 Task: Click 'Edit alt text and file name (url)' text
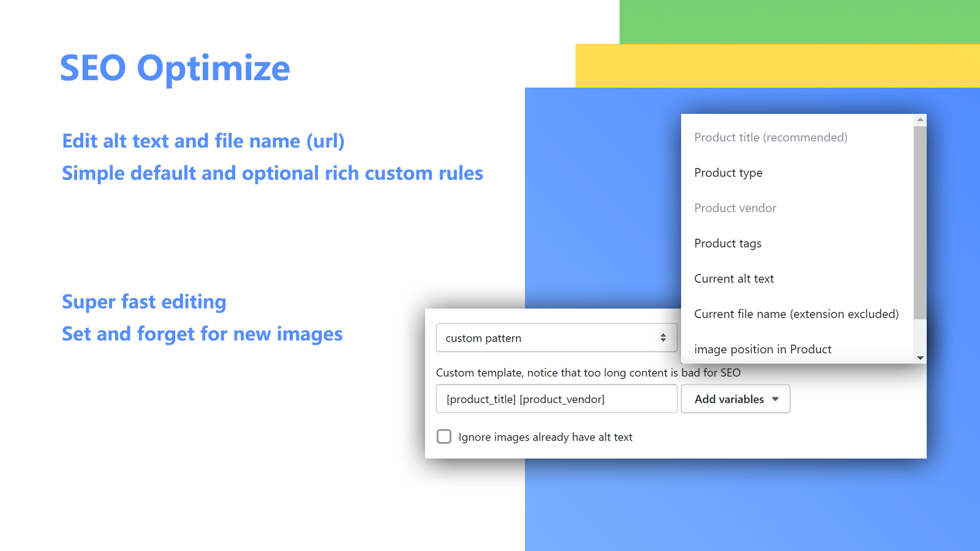point(203,141)
